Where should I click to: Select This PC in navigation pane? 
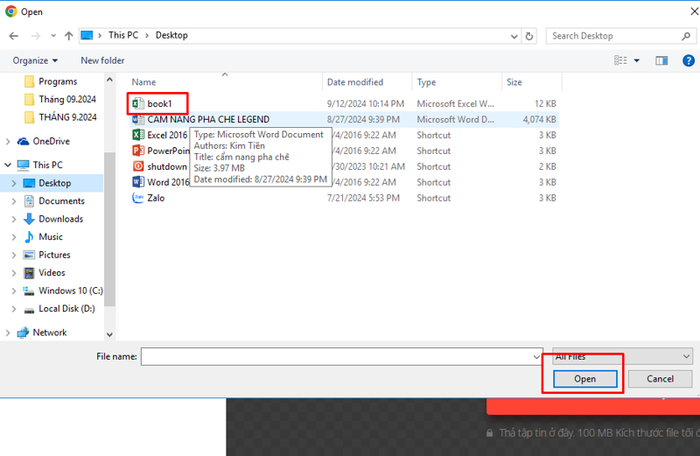click(x=40, y=165)
